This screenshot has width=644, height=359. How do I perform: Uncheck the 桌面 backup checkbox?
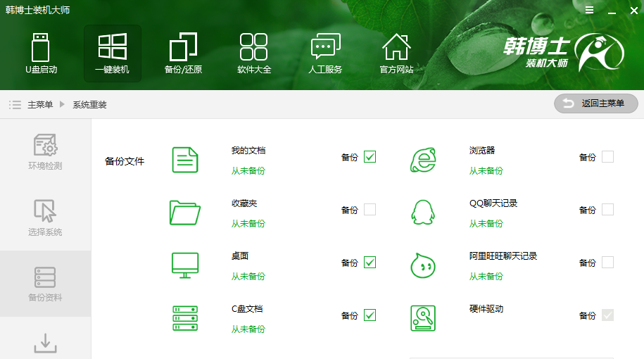pyautogui.click(x=370, y=263)
